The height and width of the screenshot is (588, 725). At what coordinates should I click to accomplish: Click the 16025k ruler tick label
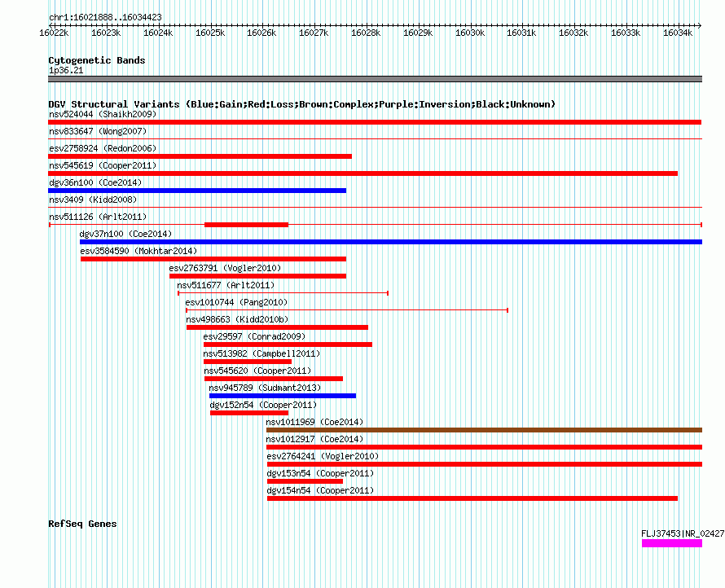click(210, 33)
